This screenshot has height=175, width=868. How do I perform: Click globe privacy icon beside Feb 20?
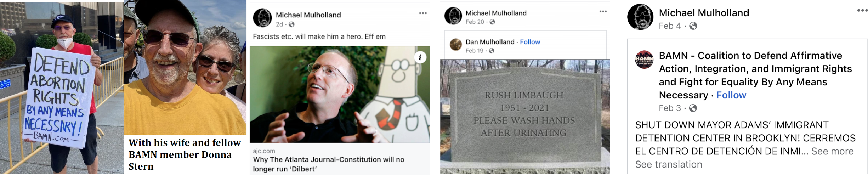pyautogui.click(x=492, y=22)
